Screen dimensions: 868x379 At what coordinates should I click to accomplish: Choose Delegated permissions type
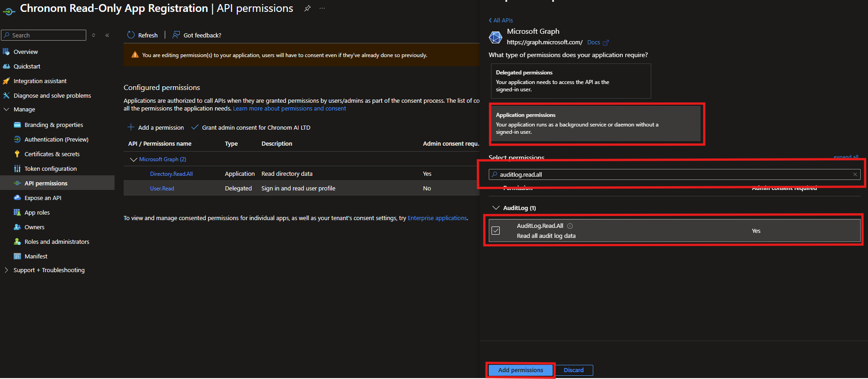click(571, 81)
